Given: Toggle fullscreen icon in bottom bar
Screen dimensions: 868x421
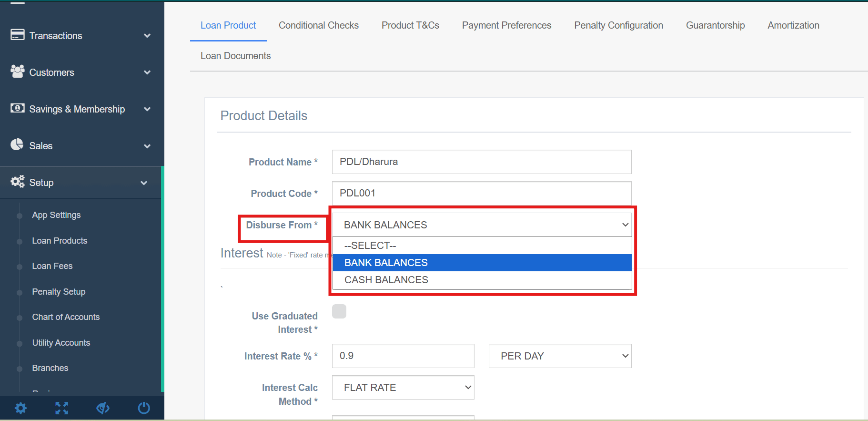Looking at the screenshot, I should (62, 408).
